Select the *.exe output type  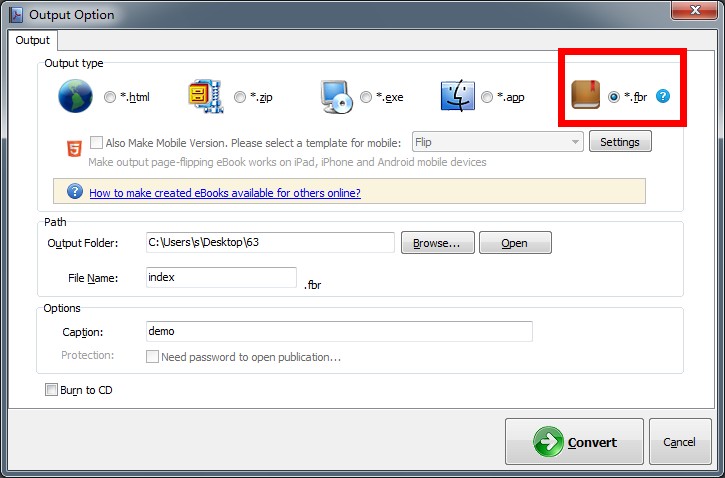point(366,97)
